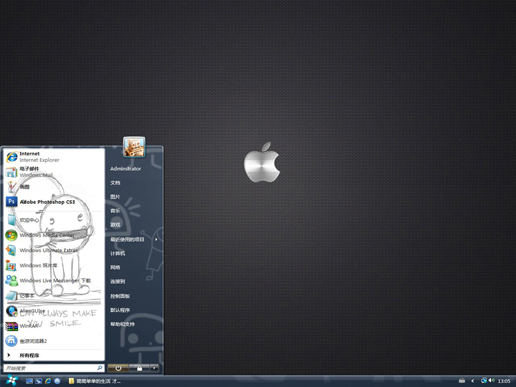Click the taskbar clock showing 13:05
Image resolution: width=516 pixels, height=387 pixels.
[504, 381]
